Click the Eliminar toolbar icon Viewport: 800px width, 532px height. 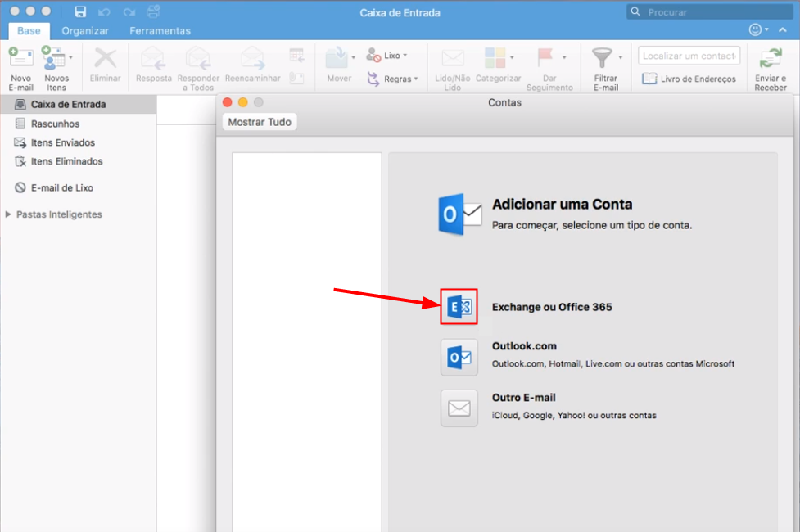coord(105,58)
